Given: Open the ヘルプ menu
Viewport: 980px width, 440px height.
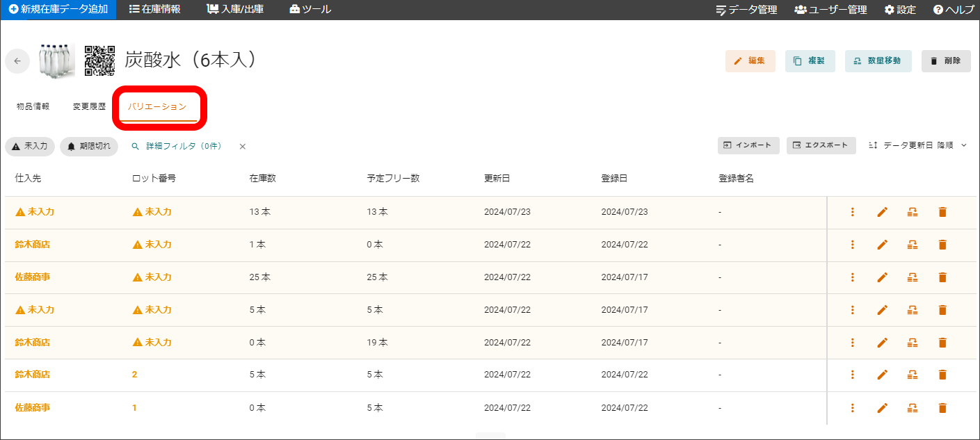Looking at the screenshot, I should coord(954,10).
